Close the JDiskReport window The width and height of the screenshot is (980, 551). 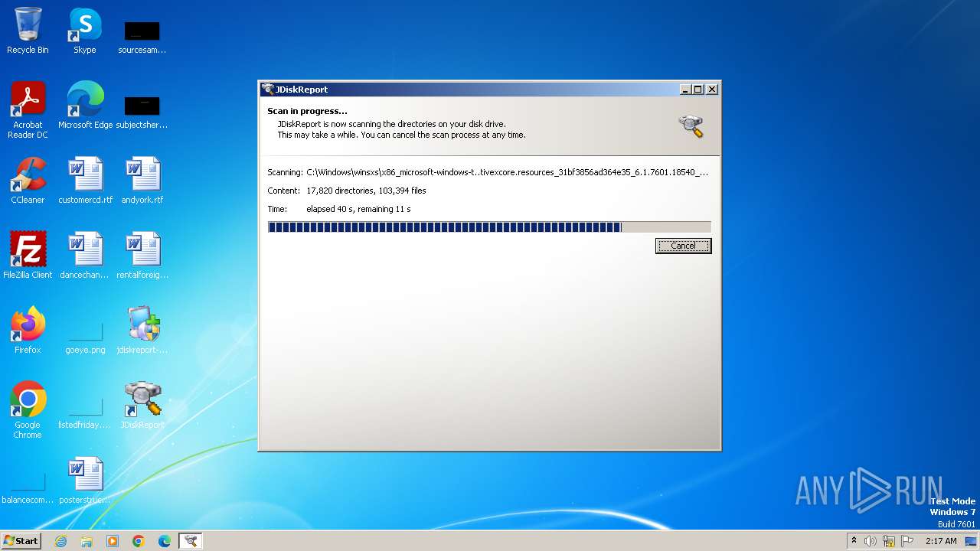click(x=712, y=90)
